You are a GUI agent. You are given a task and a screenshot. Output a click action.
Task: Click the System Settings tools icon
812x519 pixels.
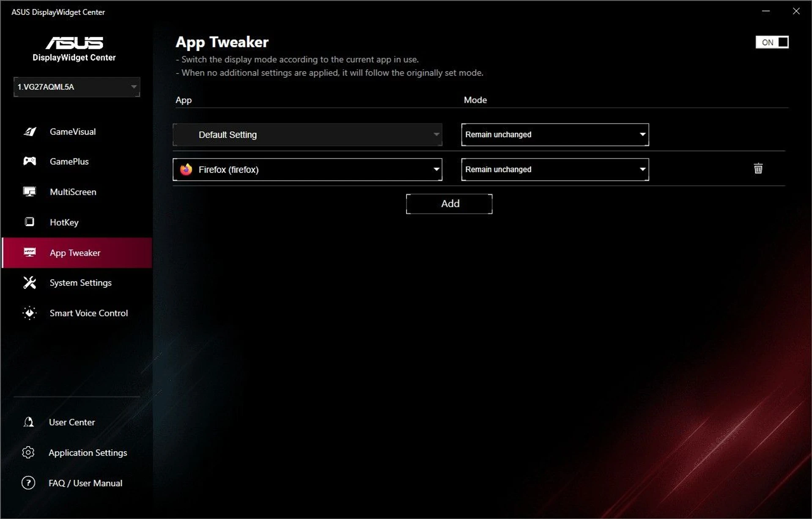[x=30, y=283]
